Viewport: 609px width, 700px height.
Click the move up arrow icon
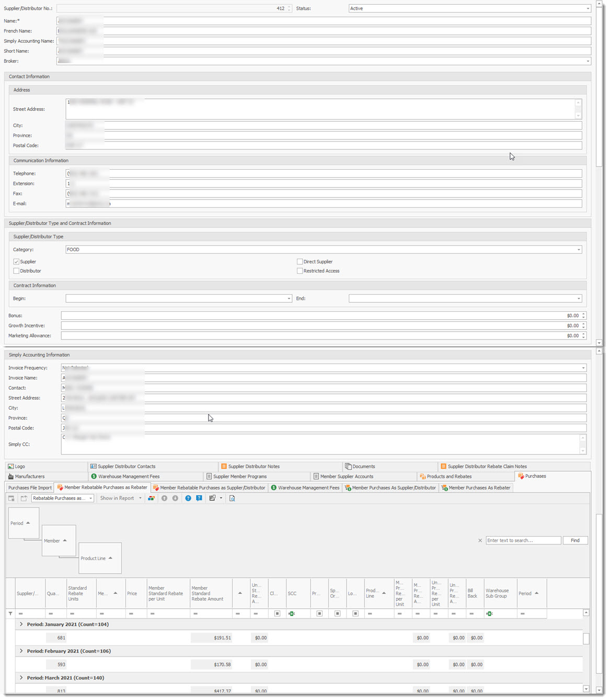coord(164,498)
